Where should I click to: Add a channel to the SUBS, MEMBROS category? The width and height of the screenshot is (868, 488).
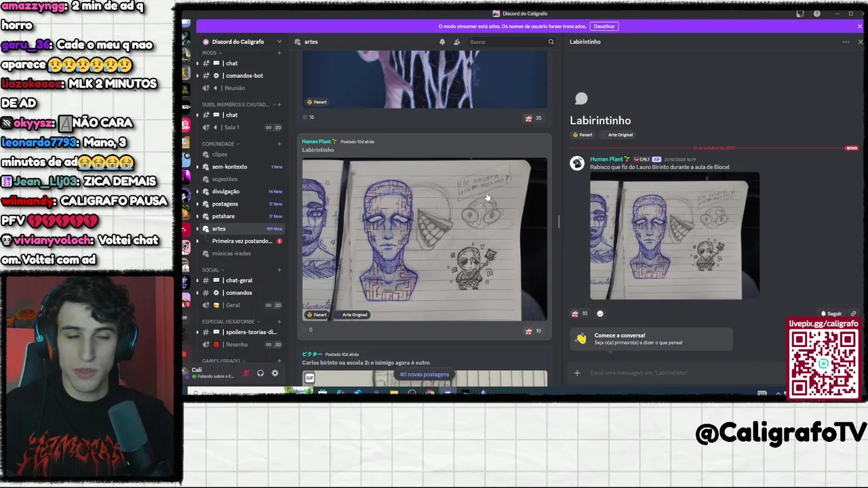click(x=279, y=104)
